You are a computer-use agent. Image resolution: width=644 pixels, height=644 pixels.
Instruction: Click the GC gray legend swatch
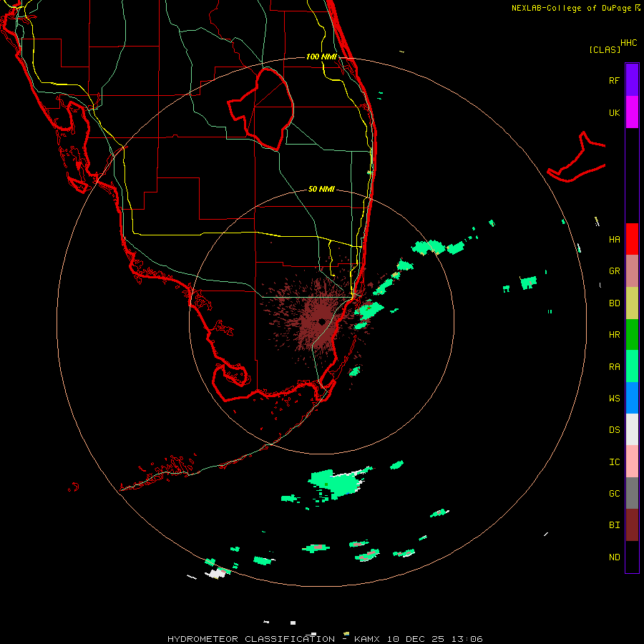click(x=632, y=493)
